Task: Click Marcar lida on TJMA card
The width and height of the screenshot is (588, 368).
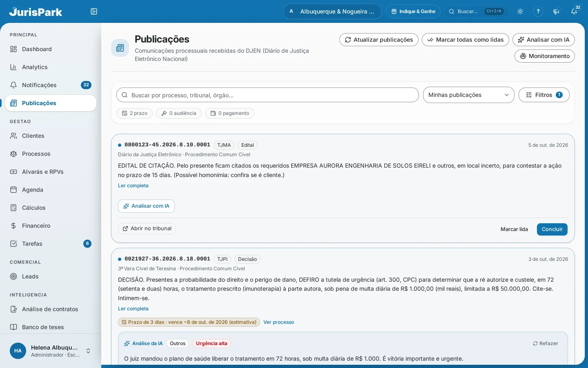Action: 514,229
